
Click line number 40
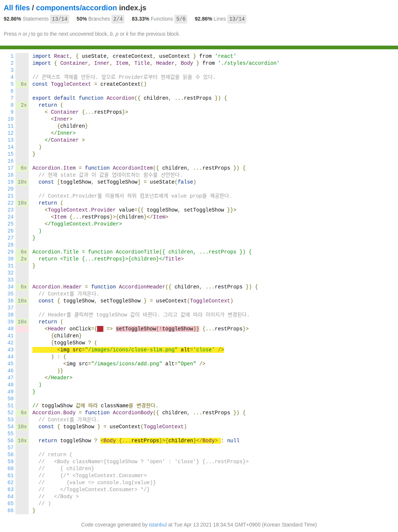pos(11,329)
